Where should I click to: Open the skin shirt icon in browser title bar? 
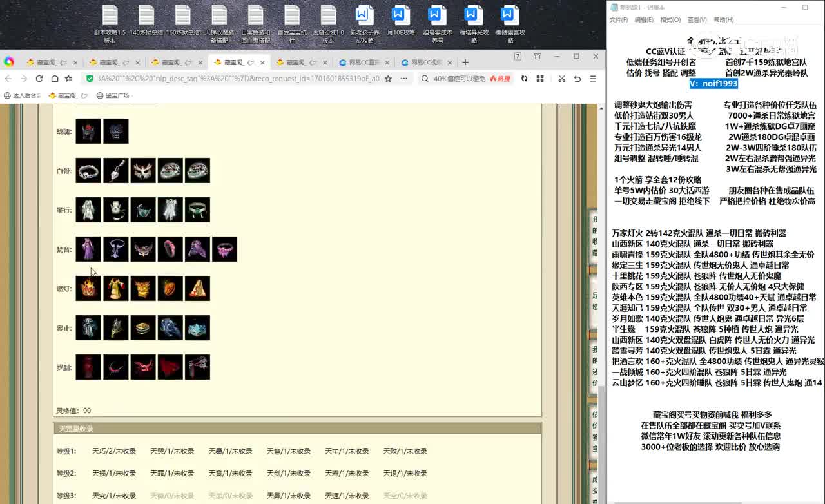(538, 57)
